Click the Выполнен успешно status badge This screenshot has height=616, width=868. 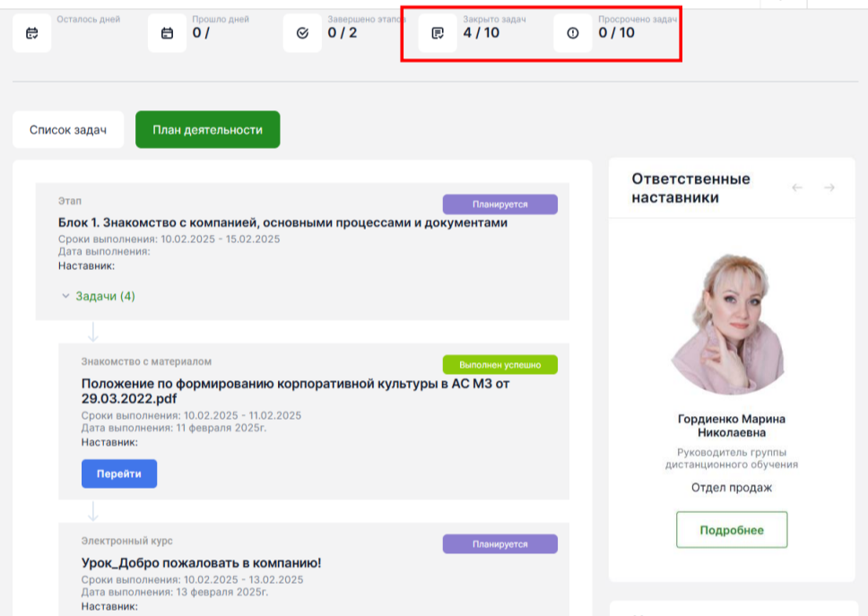[x=499, y=365]
